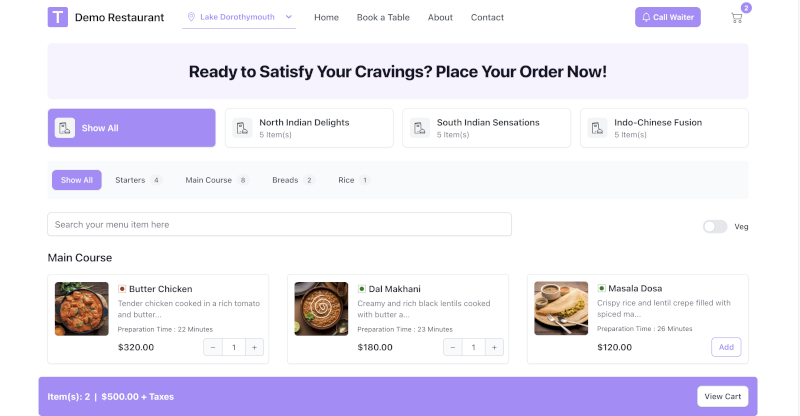Image resolution: width=800 pixels, height=416 pixels.
Task: Open the Butter Chicken dish thumbnail
Action: [x=82, y=309]
